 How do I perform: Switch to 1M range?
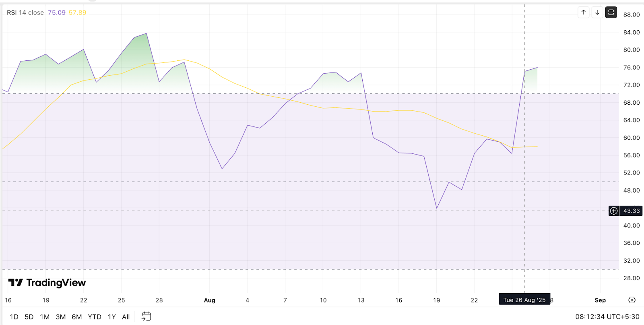coord(45,317)
